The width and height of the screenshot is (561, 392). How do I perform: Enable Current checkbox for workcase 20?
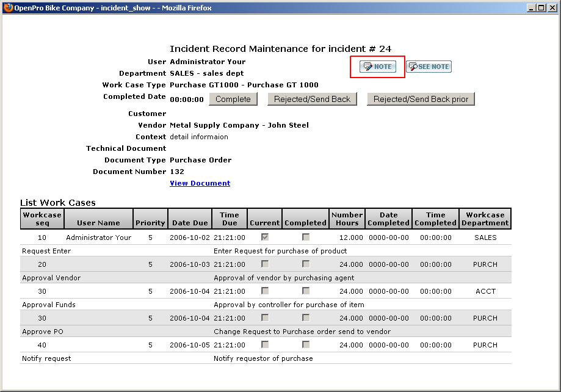(x=265, y=264)
